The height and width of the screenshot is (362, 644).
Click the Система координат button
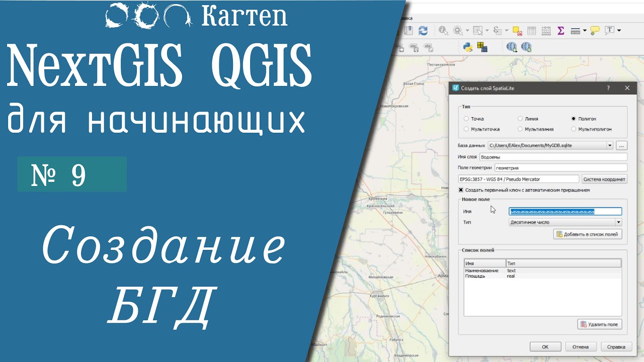pyautogui.click(x=604, y=179)
